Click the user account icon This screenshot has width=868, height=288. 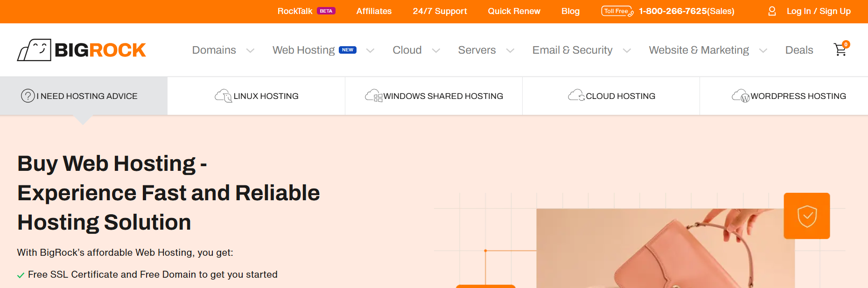tap(772, 11)
